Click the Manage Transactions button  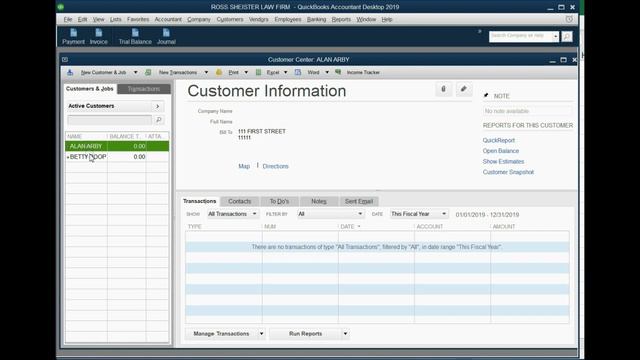(221, 334)
